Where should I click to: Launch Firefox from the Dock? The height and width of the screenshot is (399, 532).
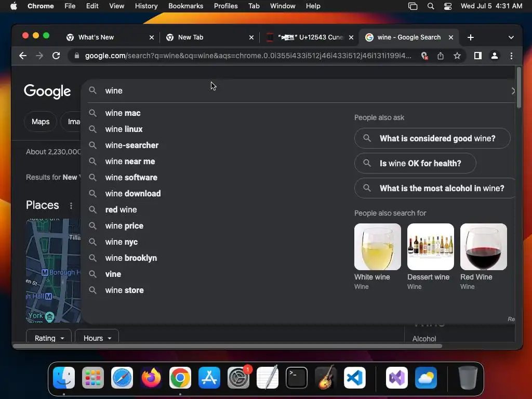[x=151, y=378]
